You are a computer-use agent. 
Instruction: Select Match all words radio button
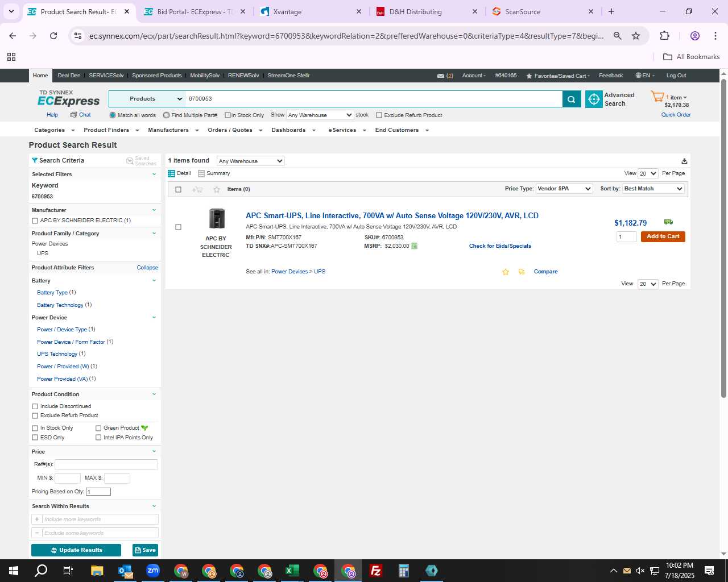coord(113,115)
